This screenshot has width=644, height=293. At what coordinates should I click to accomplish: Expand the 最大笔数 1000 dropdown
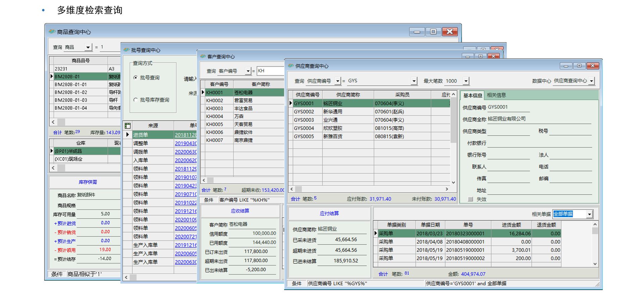pos(466,81)
